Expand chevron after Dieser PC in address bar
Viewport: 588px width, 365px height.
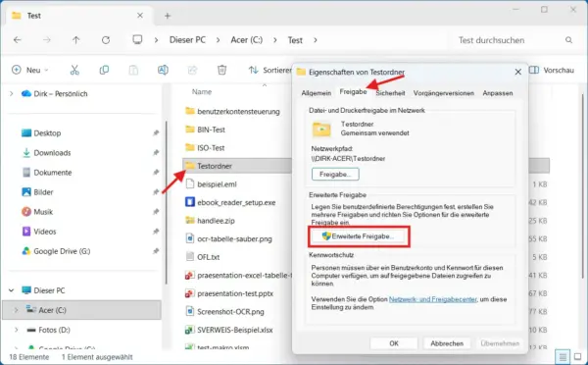point(218,40)
